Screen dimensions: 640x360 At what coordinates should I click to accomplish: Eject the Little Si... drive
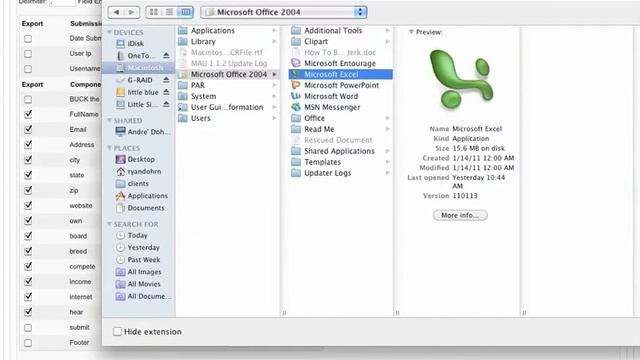coord(166,104)
